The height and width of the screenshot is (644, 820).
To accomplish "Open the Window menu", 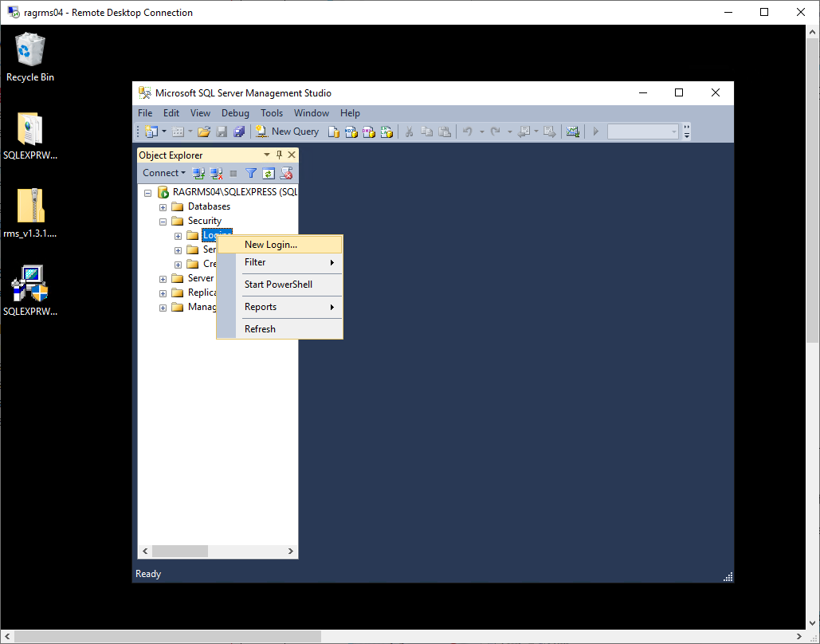I will point(311,113).
